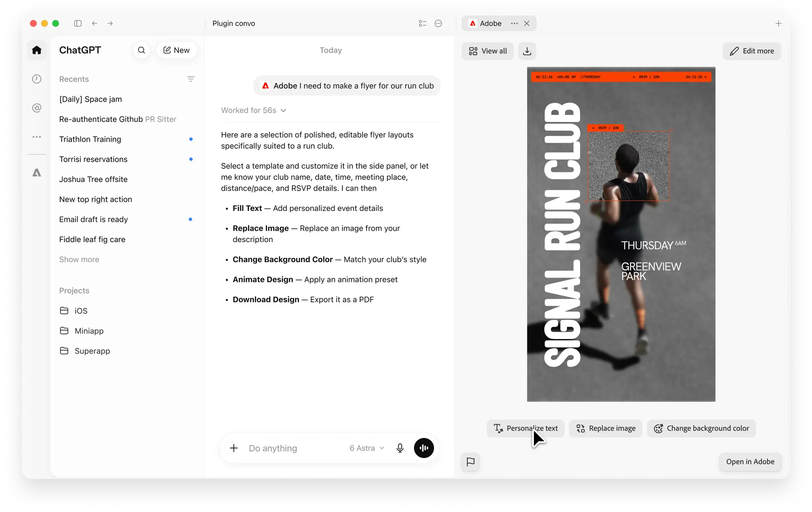This screenshot has height=512, width=812.
Task: Download the flyer with the download icon
Action: pos(527,51)
